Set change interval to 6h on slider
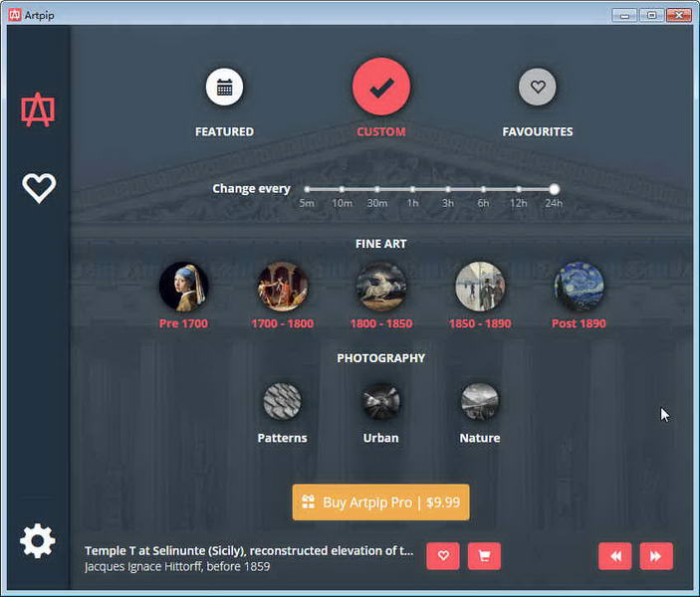 click(483, 189)
